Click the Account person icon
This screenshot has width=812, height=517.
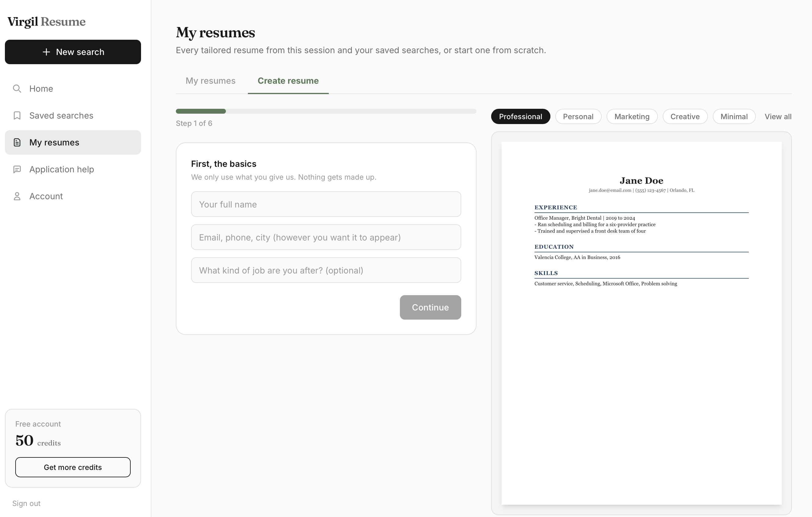point(17,196)
